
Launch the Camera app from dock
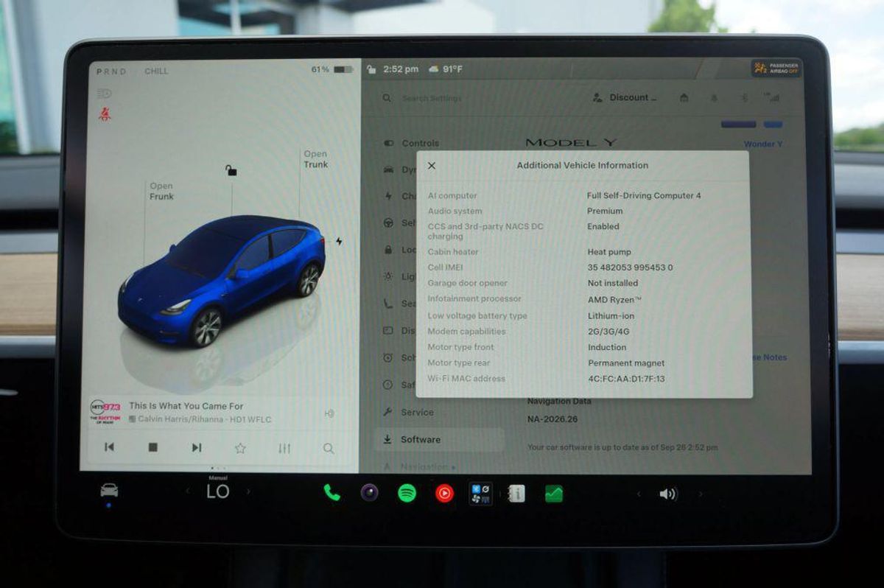(x=369, y=493)
